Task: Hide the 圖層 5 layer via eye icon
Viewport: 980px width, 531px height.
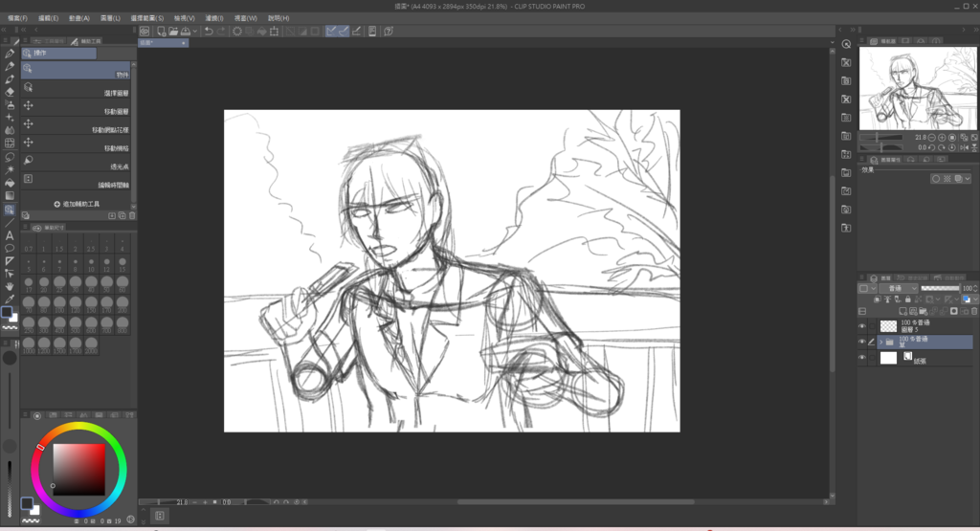Action: tap(861, 325)
